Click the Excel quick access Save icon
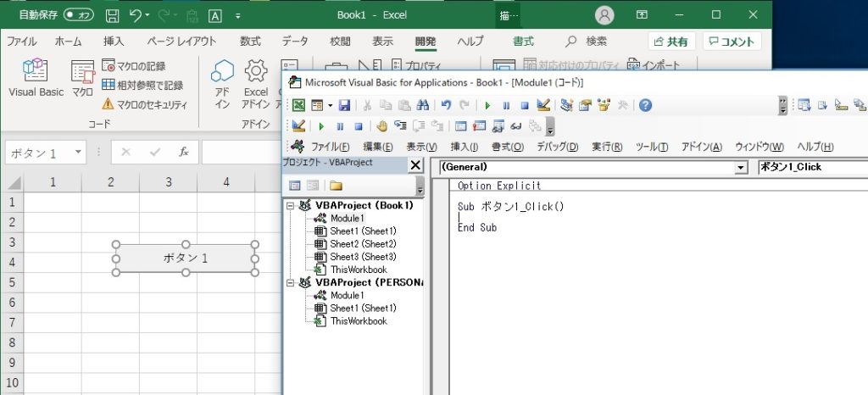The height and width of the screenshot is (395, 868). [113, 15]
